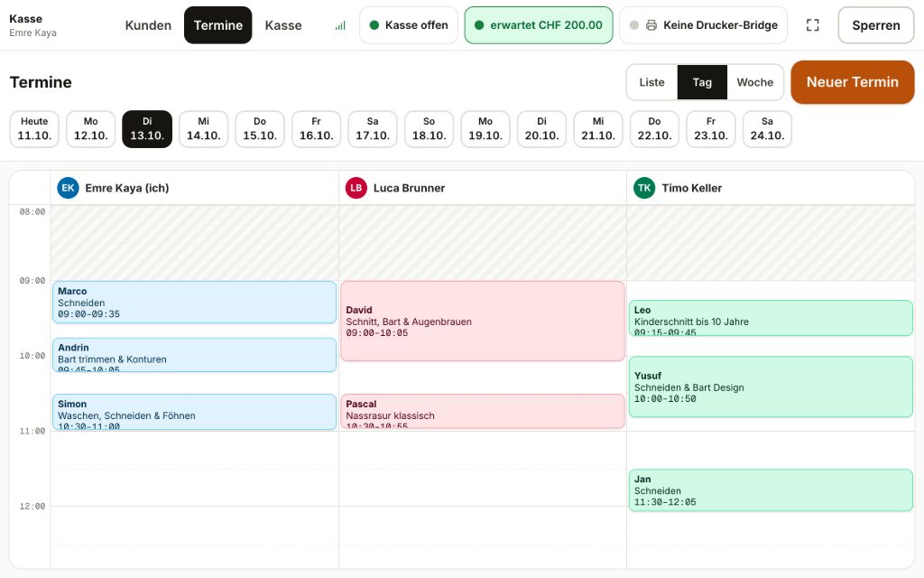
Task: Select day Do 15.10.
Action: coord(260,128)
